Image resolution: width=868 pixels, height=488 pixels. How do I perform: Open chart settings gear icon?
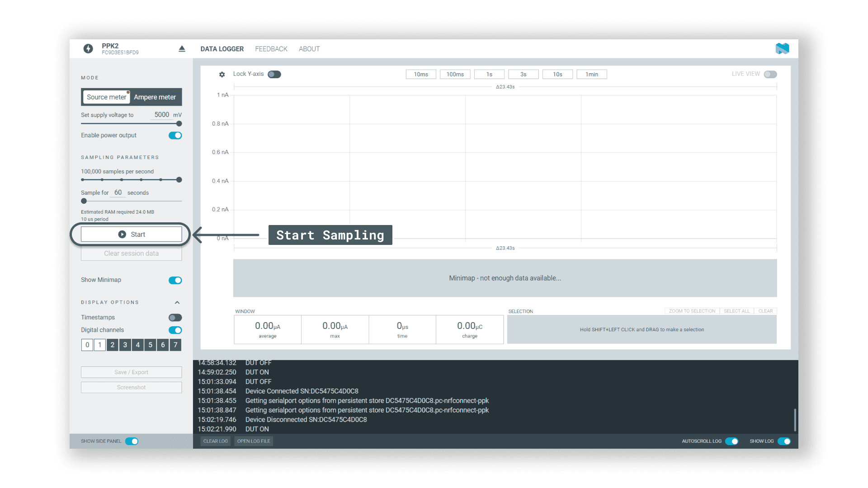[222, 75]
